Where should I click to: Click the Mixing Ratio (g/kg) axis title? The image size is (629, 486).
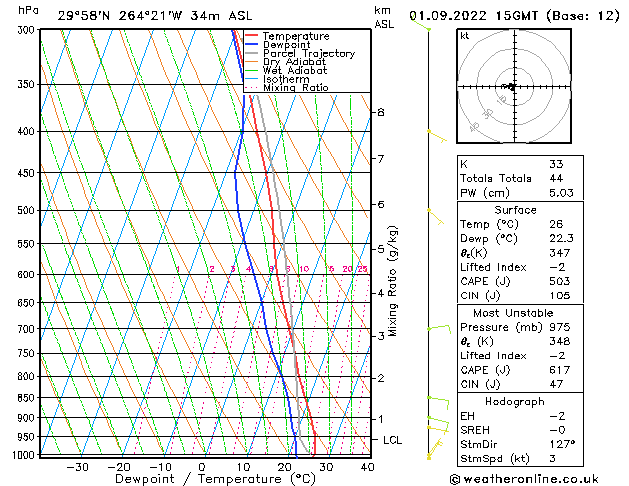click(392, 281)
